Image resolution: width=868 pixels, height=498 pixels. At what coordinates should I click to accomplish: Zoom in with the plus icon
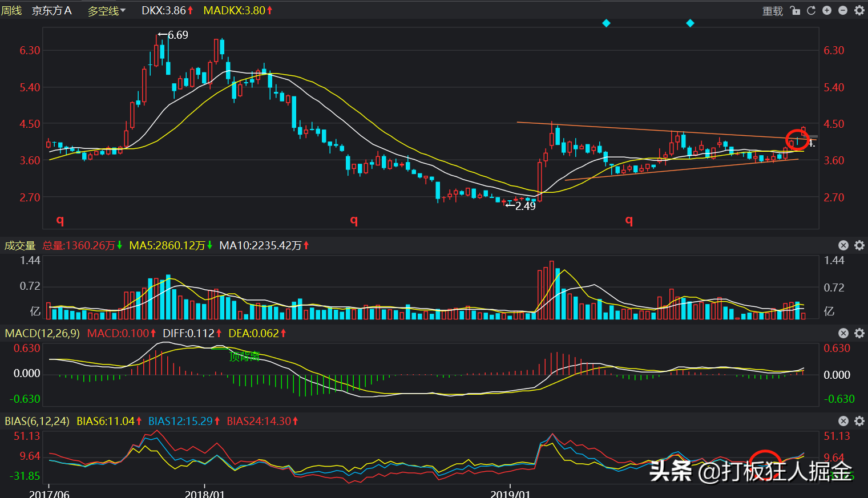(827, 10)
